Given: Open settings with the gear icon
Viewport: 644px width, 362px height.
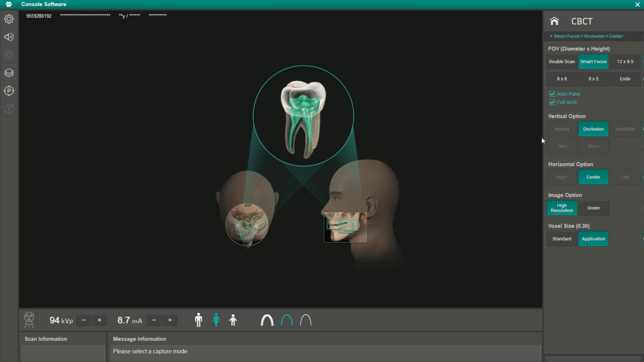Looking at the screenshot, I should point(9,19).
